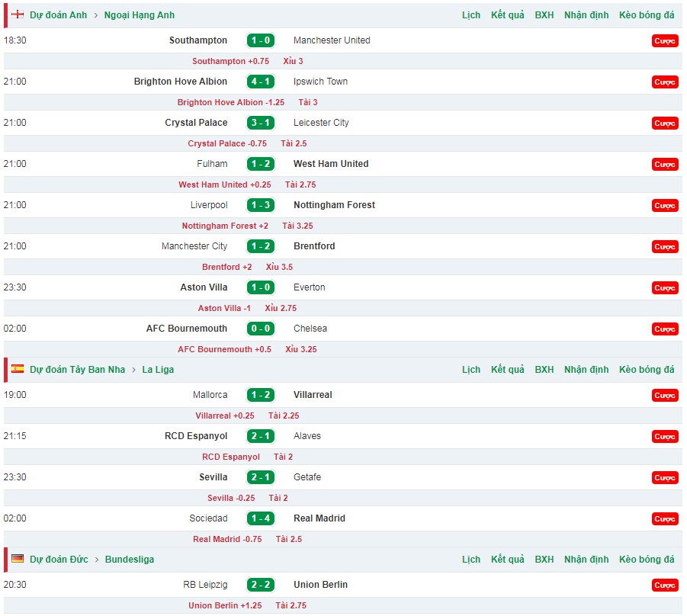Click Cược button for Crystal Palace match
This screenshot has width=687, height=616.
pyautogui.click(x=665, y=123)
